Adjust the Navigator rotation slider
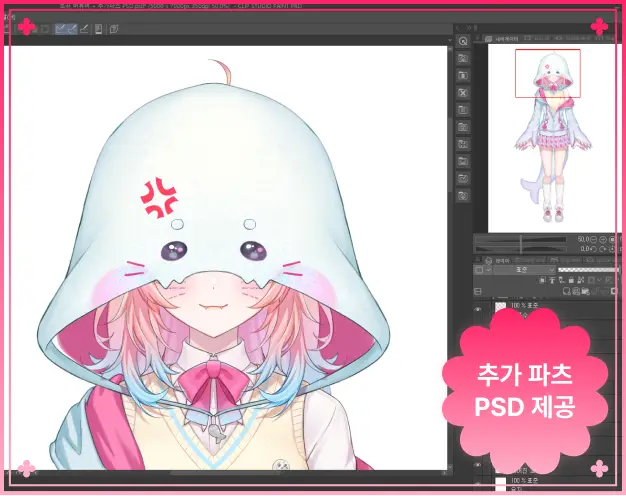The width and height of the screenshot is (626, 496). click(x=521, y=249)
